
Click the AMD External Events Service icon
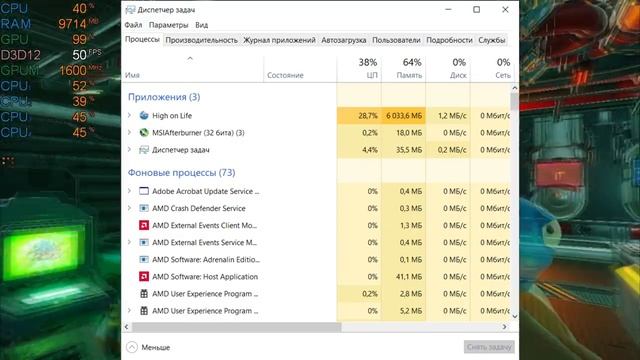coord(144,242)
